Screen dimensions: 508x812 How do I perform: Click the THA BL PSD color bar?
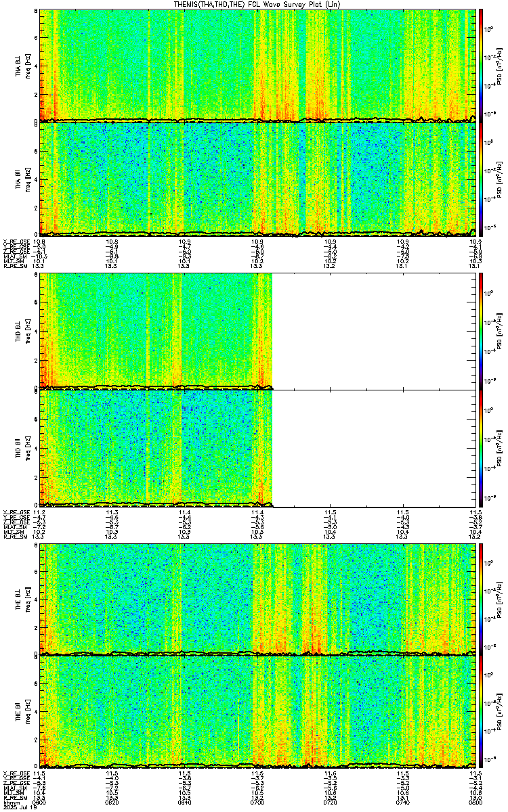coord(481,66)
